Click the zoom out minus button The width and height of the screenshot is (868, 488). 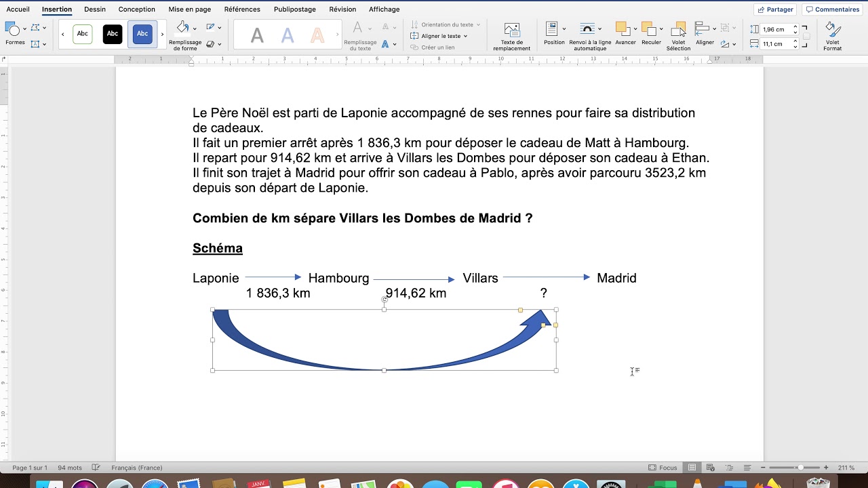pos(764,468)
